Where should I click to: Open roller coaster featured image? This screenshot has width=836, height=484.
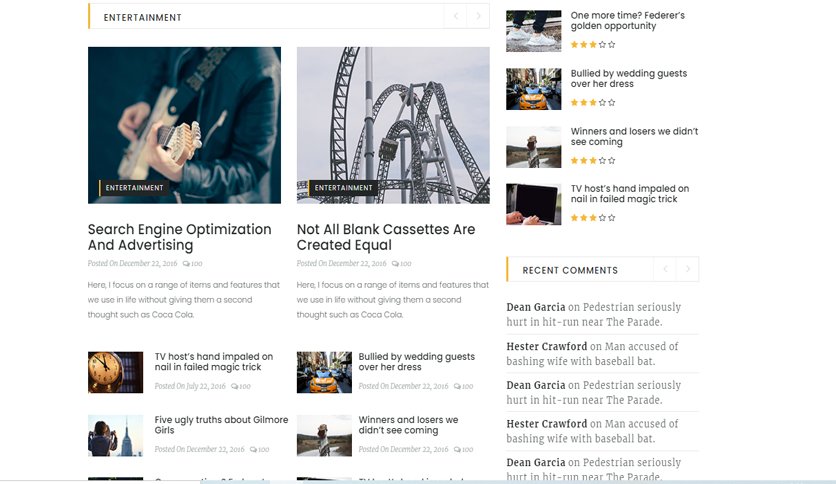(x=393, y=125)
